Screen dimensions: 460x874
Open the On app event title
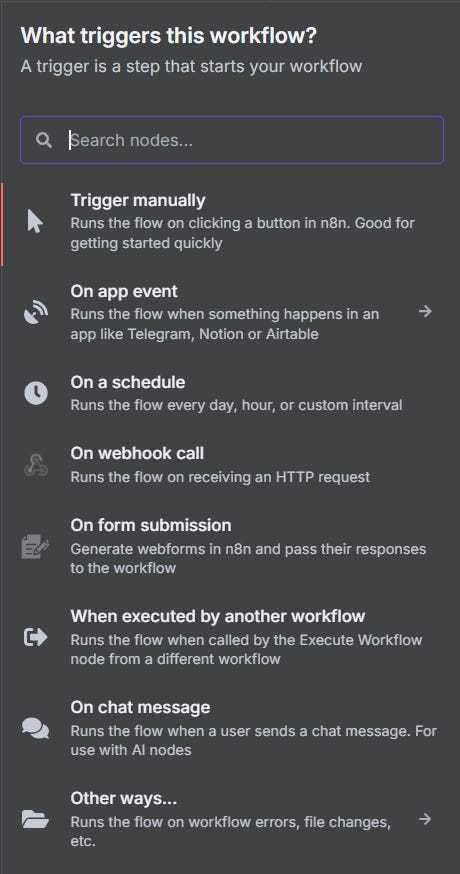124,291
